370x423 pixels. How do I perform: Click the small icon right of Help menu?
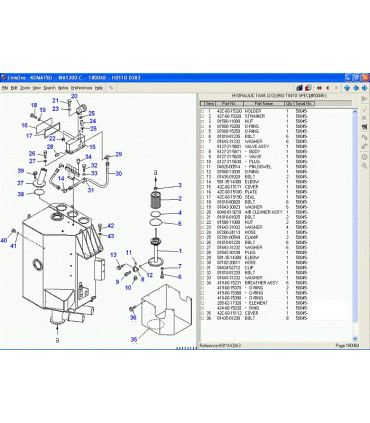(111, 88)
